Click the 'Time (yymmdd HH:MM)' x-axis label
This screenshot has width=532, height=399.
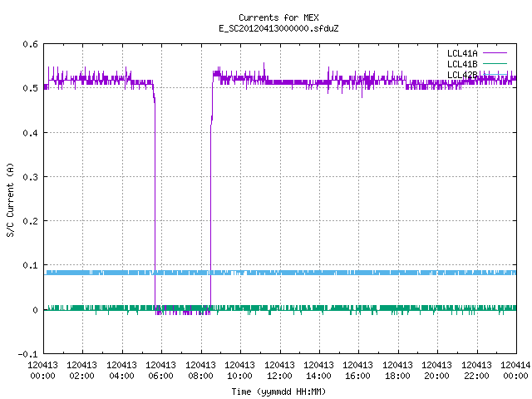(x=278, y=392)
